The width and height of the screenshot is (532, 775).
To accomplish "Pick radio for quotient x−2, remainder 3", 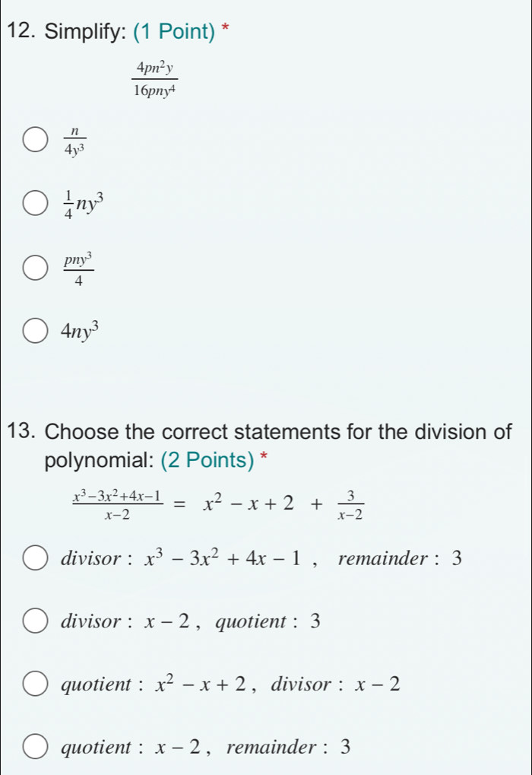I will point(35,748).
